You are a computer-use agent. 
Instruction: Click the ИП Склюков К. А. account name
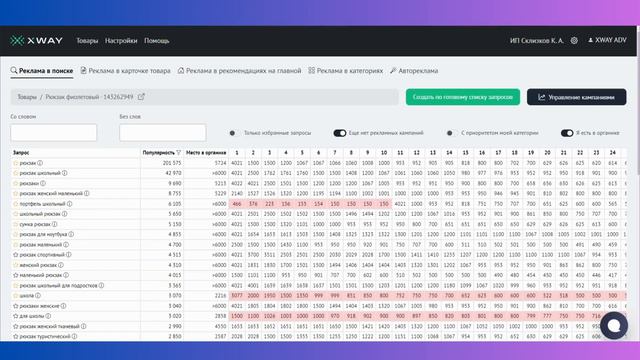click(536, 40)
